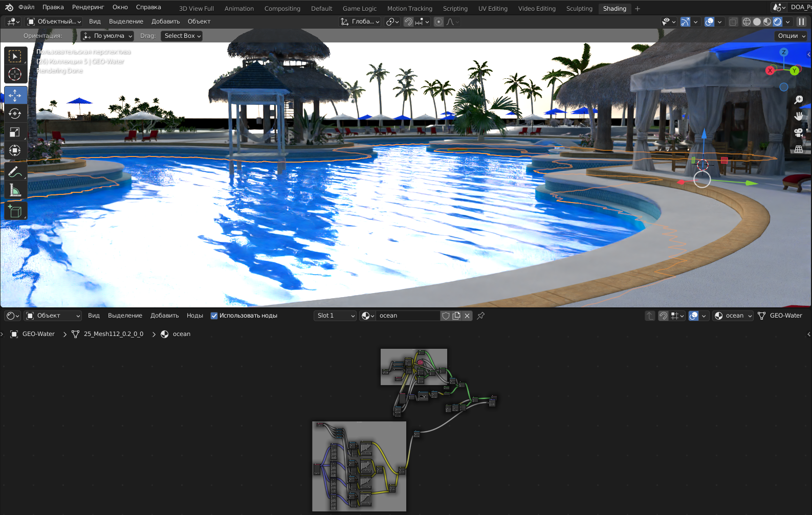
Task: Switch to the Animation workspace tab
Action: [x=239, y=9]
